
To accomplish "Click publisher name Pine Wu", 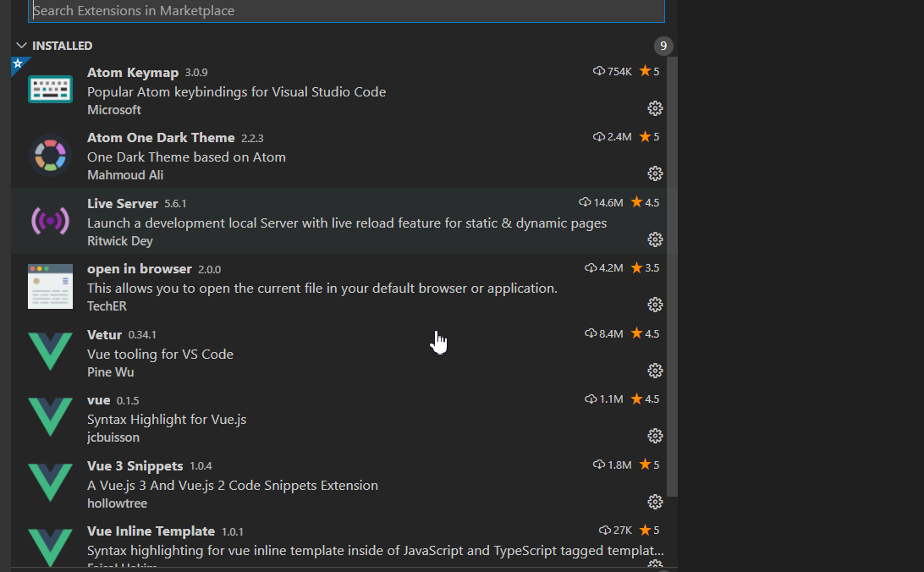I will (x=111, y=372).
